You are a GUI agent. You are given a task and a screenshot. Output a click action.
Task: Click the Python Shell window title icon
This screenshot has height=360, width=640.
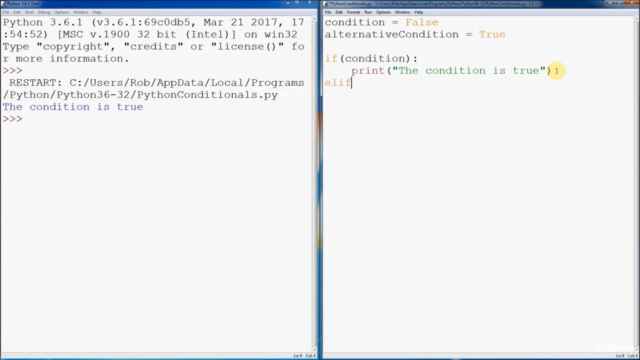[4, 4]
